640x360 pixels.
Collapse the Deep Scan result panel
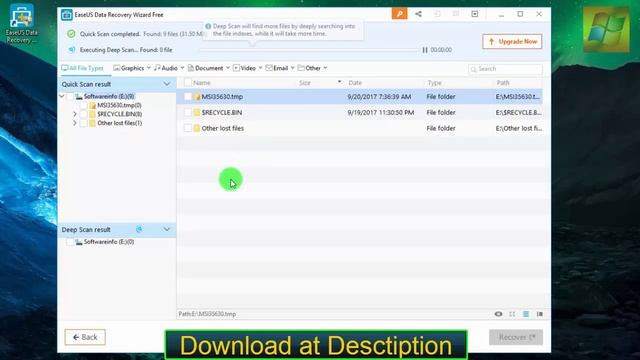click(167, 229)
